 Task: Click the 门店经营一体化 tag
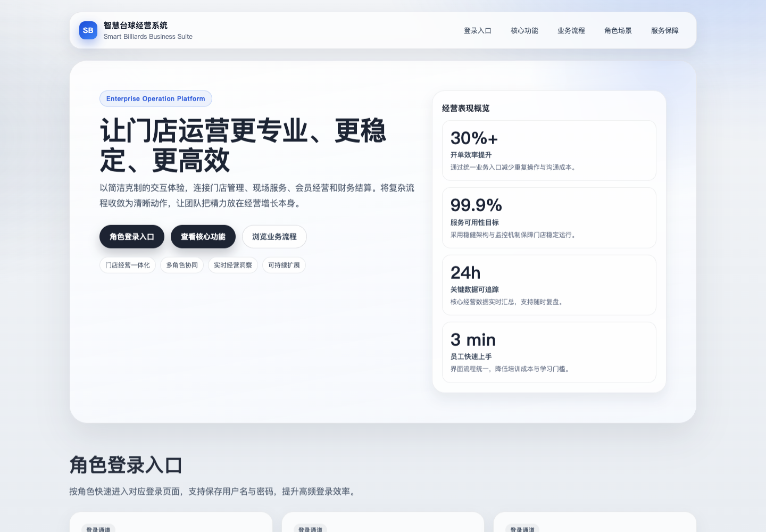(128, 265)
